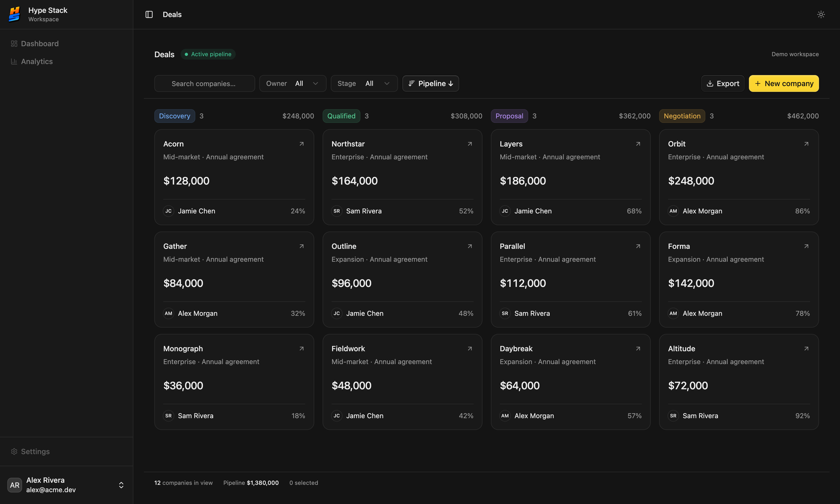Open Fieldwork deal arrow icon
The height and width of the screenshot is (504, 840).
pos(470,348)
